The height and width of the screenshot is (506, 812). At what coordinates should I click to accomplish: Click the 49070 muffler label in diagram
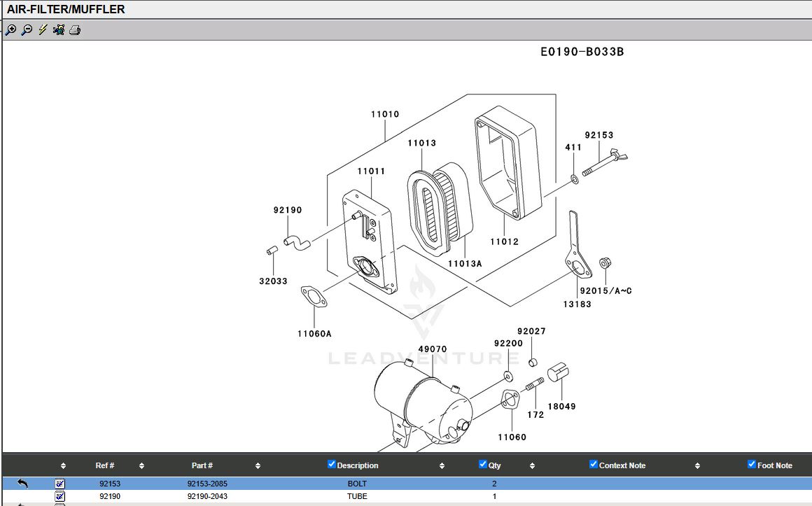[x=433, y=349]
